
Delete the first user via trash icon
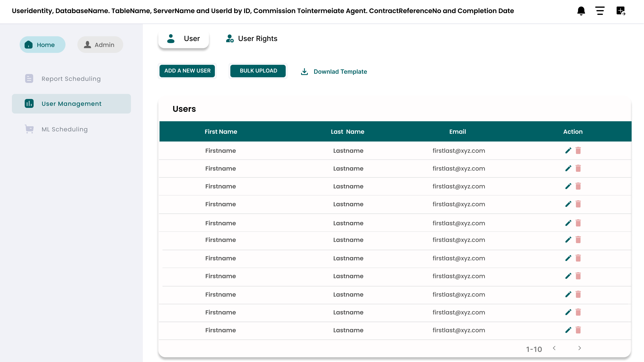[x=578, y=151]
